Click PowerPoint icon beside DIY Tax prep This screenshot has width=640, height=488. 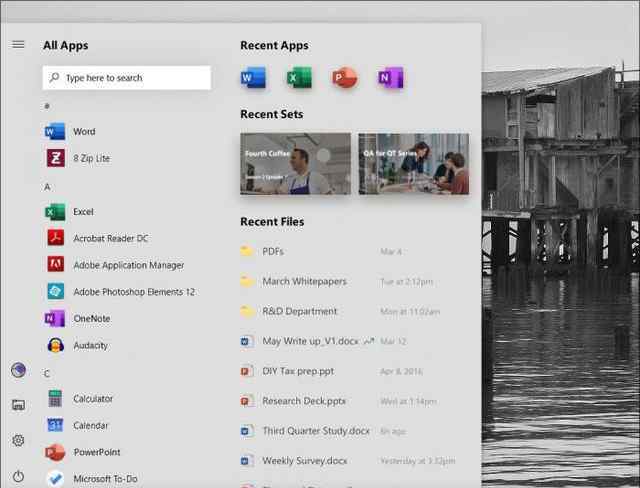coord(247,371)
